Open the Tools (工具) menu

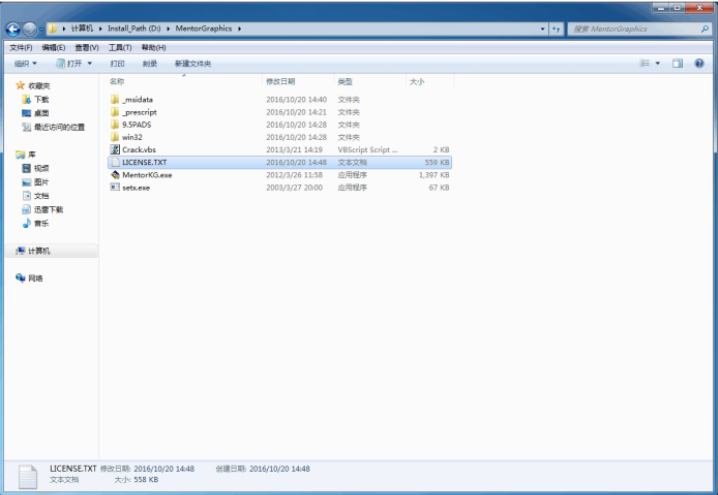click(x=120, y=48)
